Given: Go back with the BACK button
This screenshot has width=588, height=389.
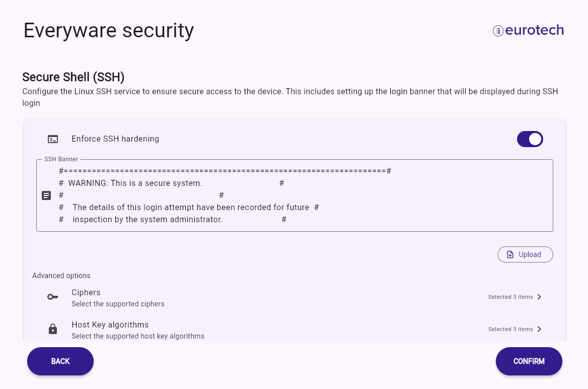Looking at the screenshot, I should [x=60, y=361].
